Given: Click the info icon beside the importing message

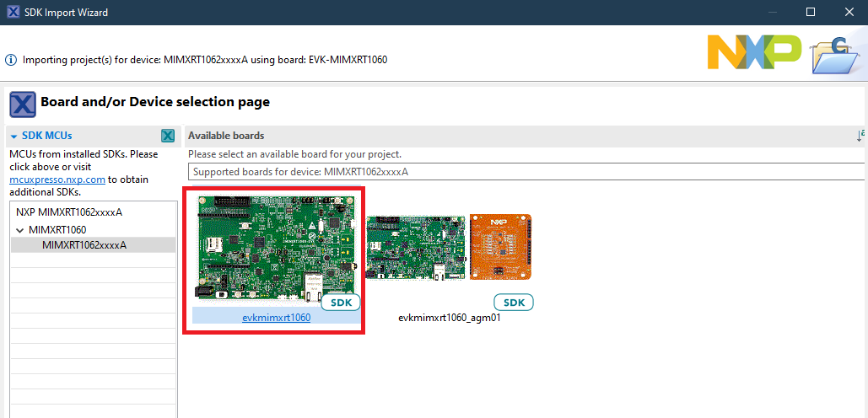Looking at the screenshot, I should pos(11,61).
